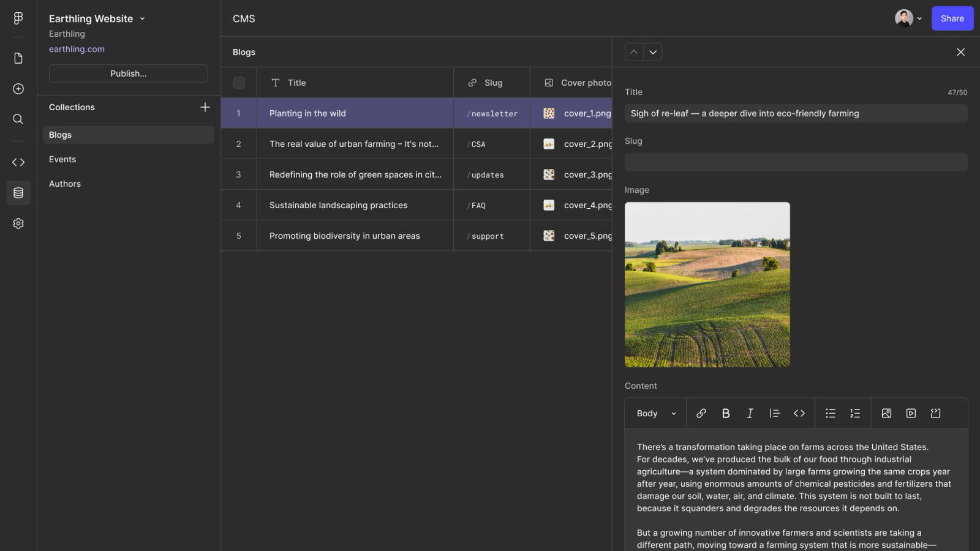This screenshot has width=980, height=551.
Task: Click the CMS heading in top bar
Action: (x=244, y=18)
